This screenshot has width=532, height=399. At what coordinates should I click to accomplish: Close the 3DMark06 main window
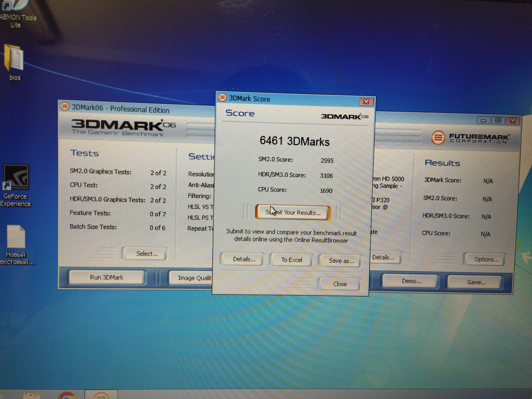click(x=513, y=121)
